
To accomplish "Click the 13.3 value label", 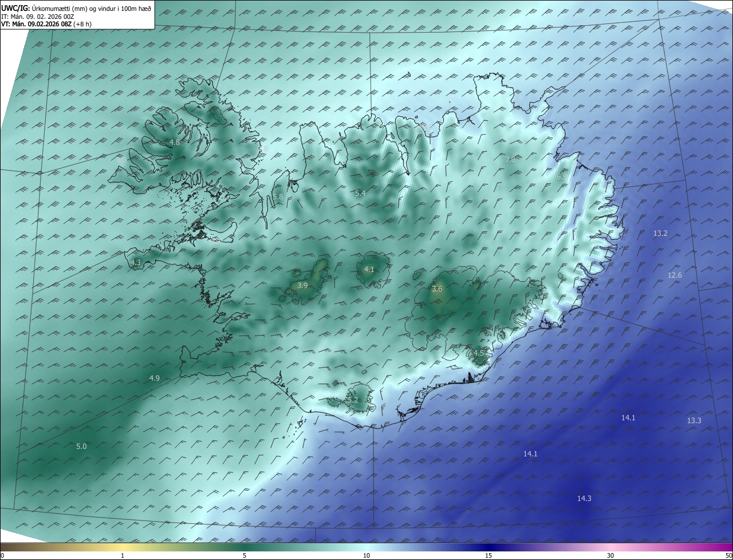I will click(694, 420).
